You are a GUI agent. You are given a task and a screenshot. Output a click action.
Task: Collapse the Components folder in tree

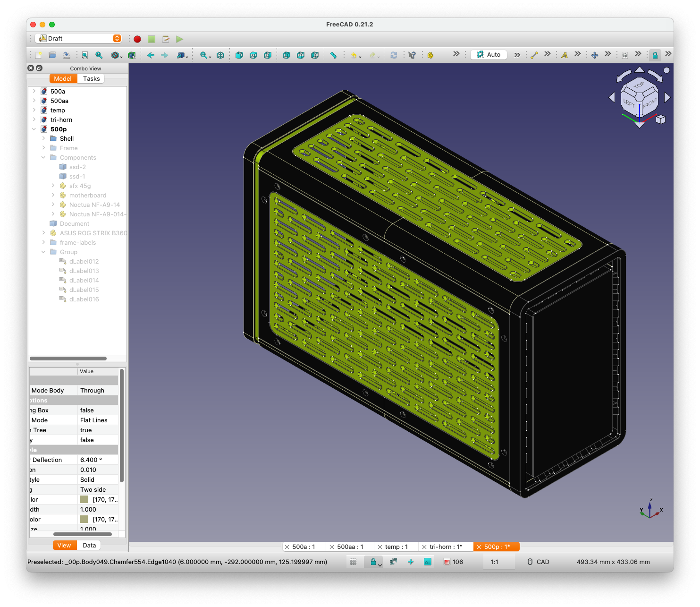[x=43, y=157]
